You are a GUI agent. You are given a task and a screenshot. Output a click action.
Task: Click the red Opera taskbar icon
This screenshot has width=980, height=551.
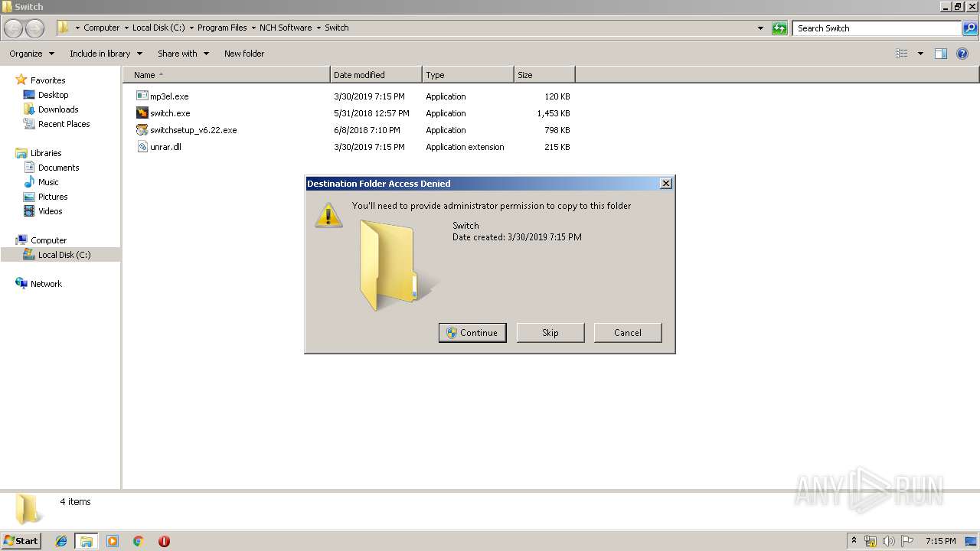click(164, 541)
